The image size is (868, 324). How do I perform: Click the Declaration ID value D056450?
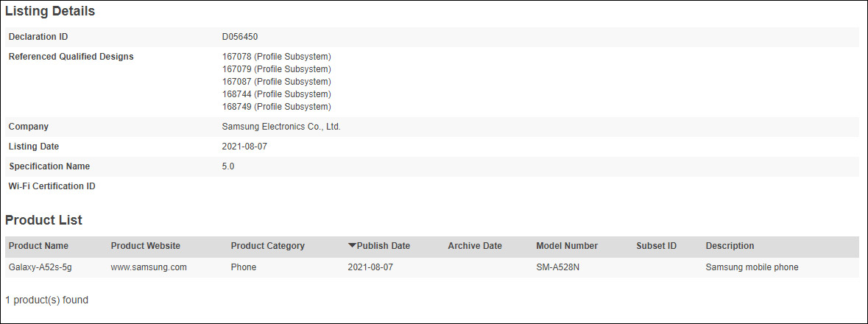tap(240, 37)
